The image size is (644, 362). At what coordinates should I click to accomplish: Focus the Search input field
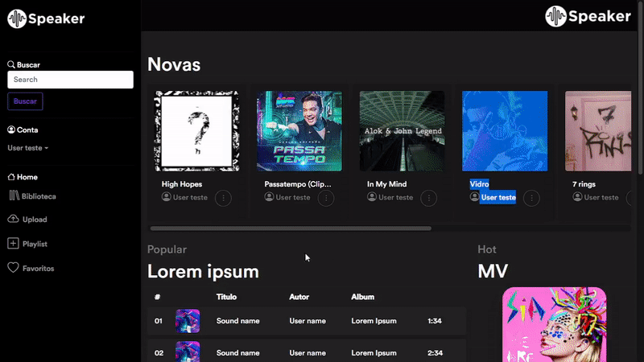tap(70, 80)
